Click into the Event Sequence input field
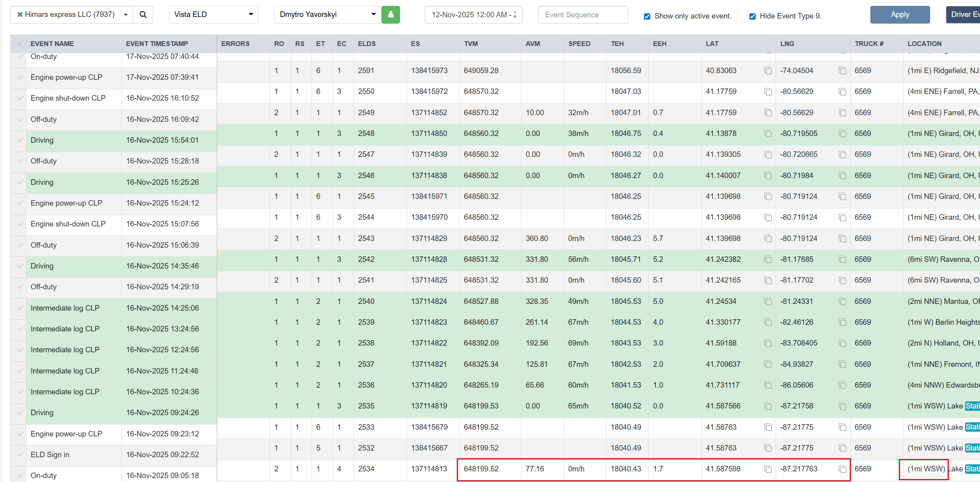The height and width of the screenshot is (482, 980). [583, 15]
